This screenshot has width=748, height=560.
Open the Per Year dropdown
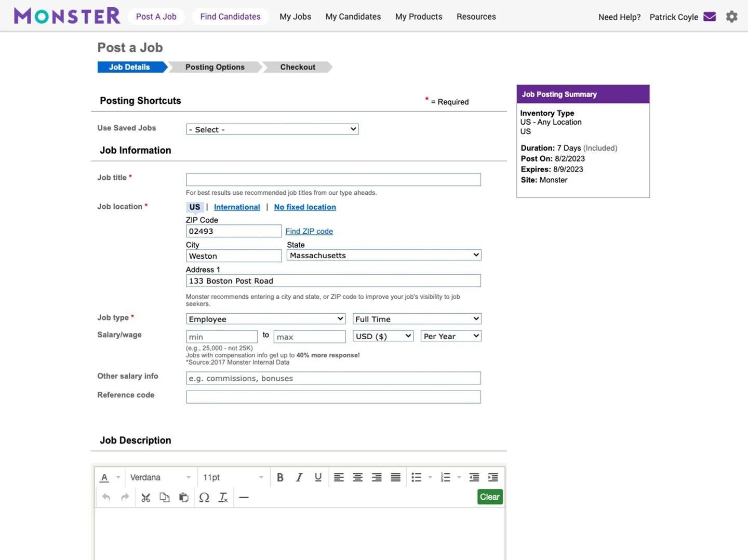(x=451, y=336)
